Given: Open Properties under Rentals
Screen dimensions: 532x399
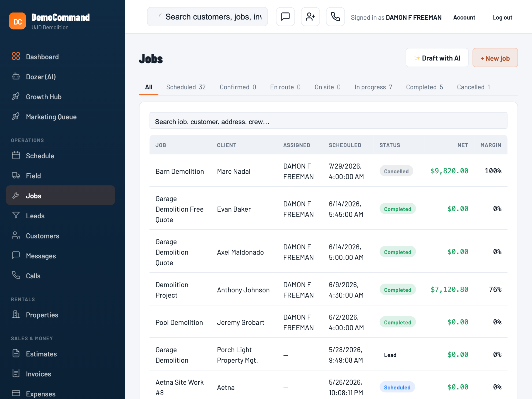Looking at the screenshot, I should coord(60,315).
